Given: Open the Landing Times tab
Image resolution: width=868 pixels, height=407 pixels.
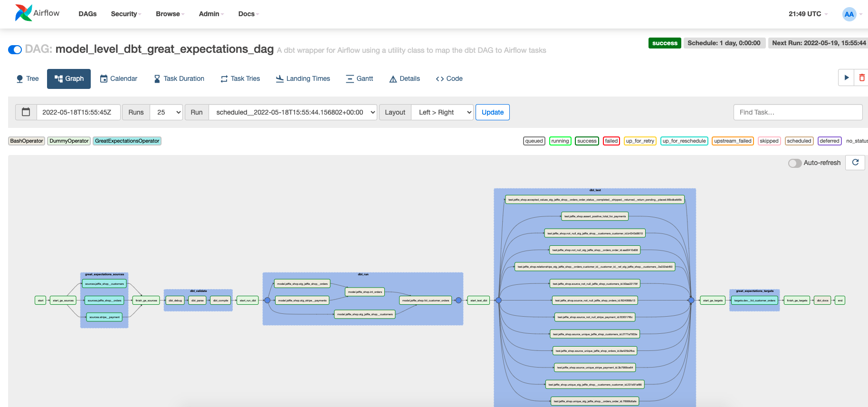Looking at the screenshot, I should coord(303,78).
